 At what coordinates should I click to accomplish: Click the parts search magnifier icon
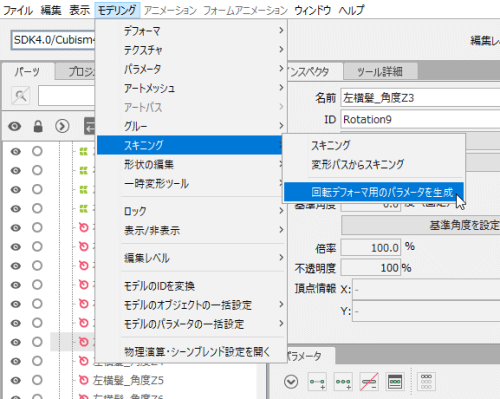tap(21, 96)
